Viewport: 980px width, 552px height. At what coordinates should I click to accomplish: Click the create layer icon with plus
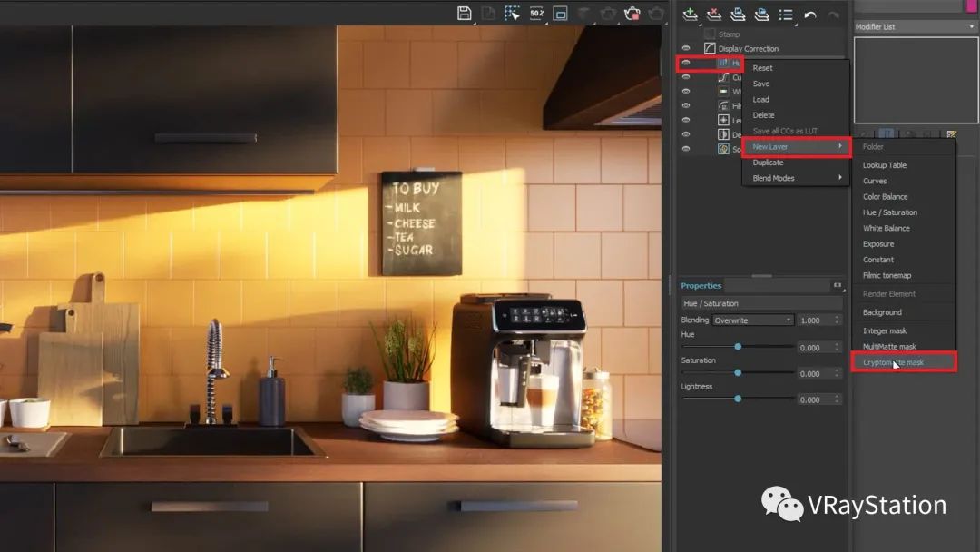tap(690, 14)
